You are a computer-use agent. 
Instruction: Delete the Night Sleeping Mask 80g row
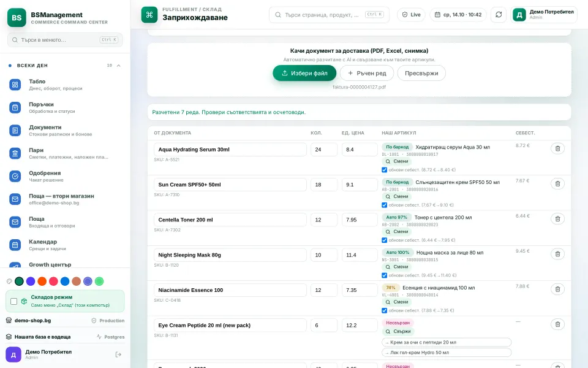click(x=557, y=254)
